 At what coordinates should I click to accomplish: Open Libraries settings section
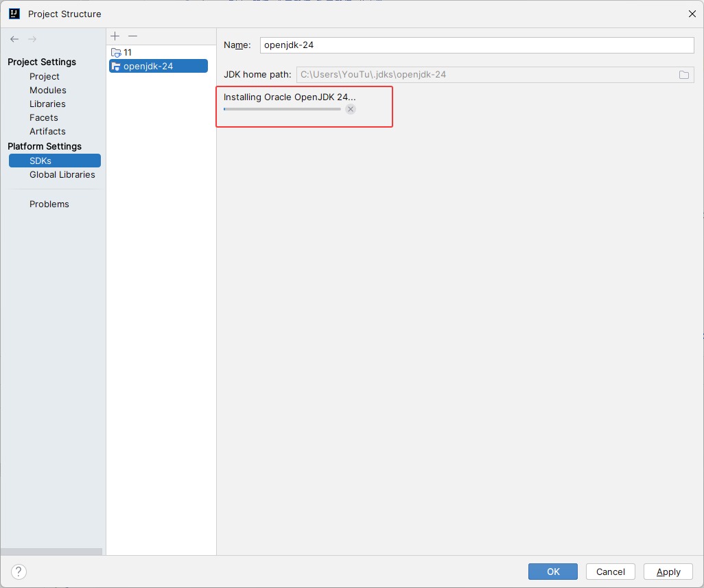(47, 104)
